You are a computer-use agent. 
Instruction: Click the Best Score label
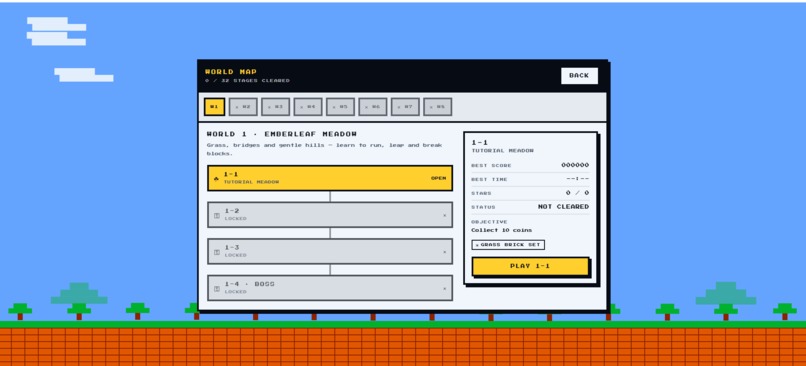tap(491, 166)
